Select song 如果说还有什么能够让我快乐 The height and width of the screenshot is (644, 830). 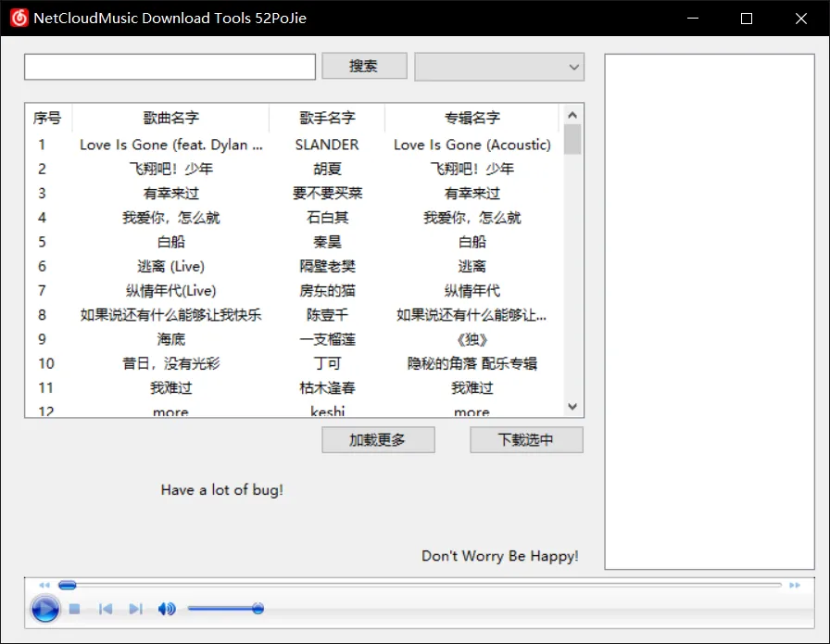click(x=171, y=315)
